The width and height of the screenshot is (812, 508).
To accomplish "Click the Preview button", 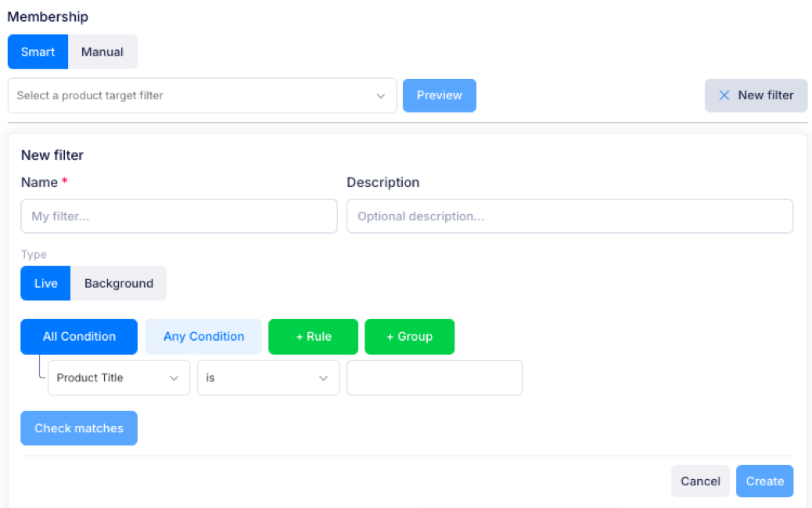I will pyautogui.click(x=439, y=95).
